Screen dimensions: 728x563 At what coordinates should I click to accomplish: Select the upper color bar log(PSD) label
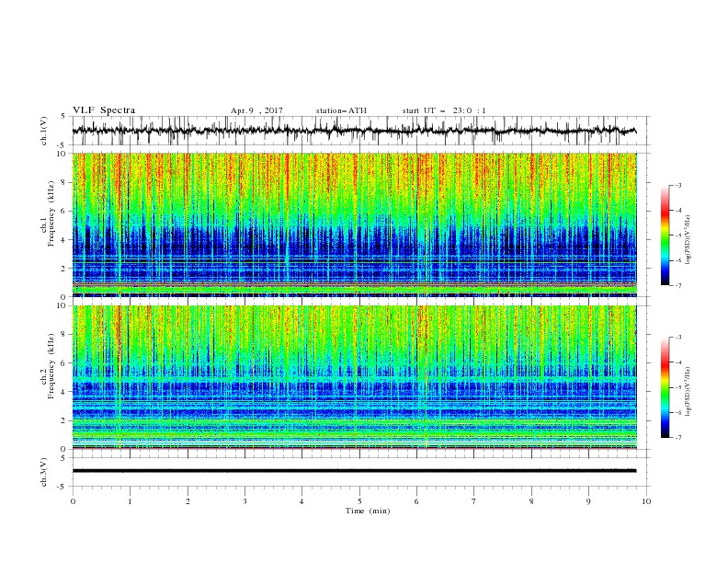coord(688,240)
